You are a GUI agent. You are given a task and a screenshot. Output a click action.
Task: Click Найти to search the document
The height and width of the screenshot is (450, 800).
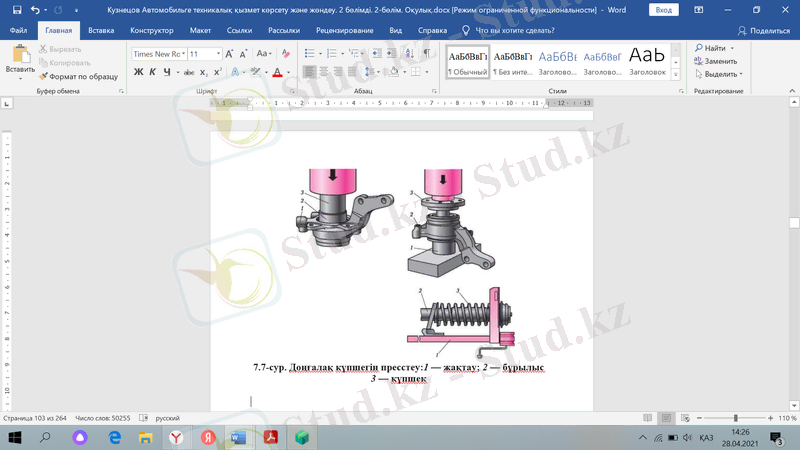tap(710, 48)
